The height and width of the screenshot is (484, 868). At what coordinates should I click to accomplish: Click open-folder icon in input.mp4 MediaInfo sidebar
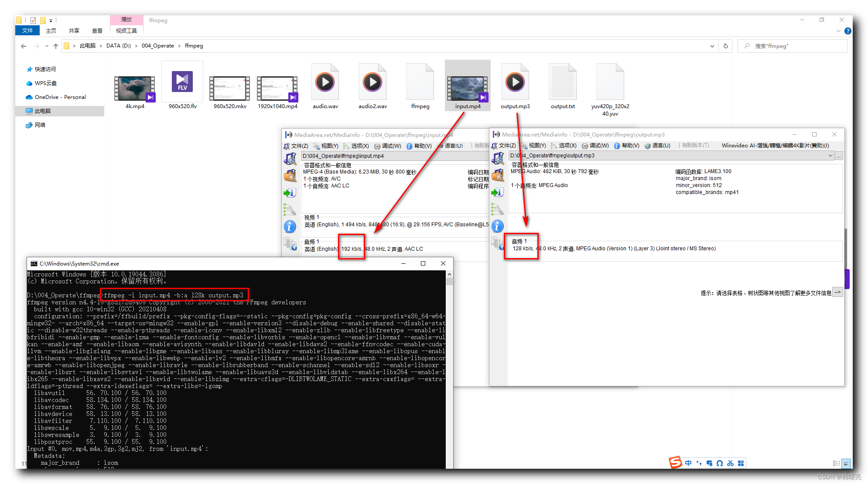tap(290, 176)
